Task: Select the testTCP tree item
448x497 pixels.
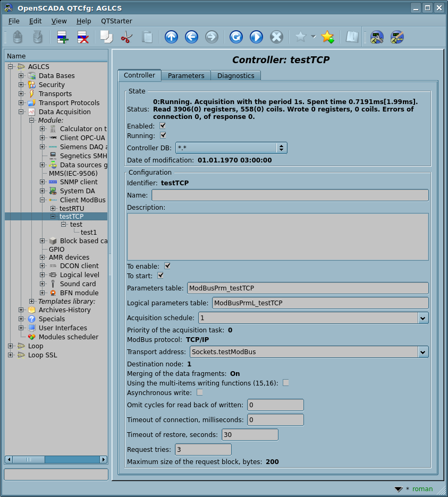Action: [x=71, y=217]
